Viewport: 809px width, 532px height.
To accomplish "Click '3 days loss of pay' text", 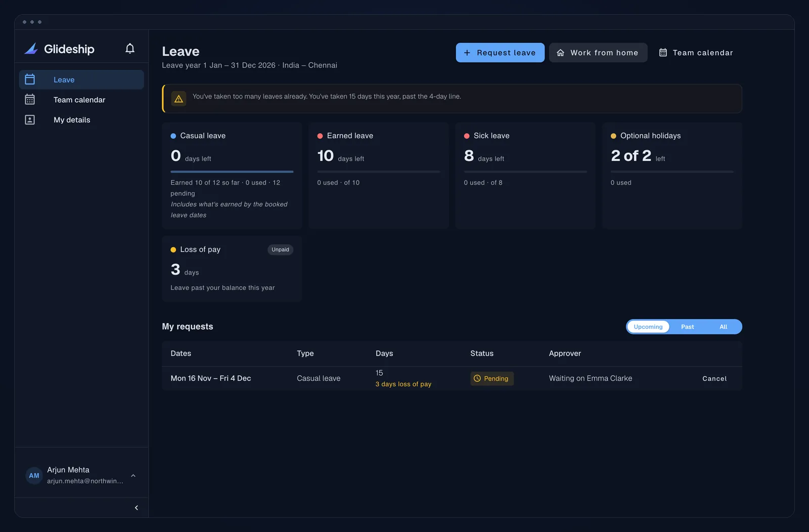I will [x=403, y=384].
